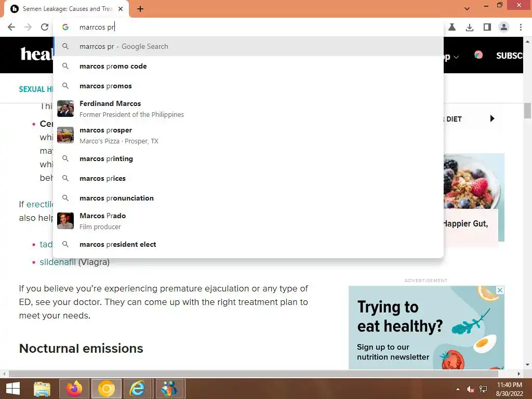Toggle the browser side panel
The height and width of the screenshot is (399, 532).
click(x=487, y=27)
